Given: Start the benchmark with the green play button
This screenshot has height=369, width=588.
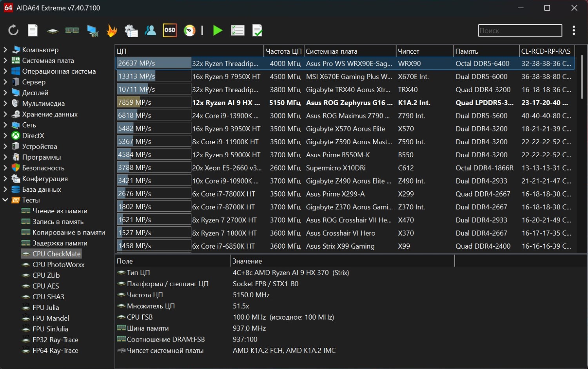Looking at the screenshot, I should (218, 30).
